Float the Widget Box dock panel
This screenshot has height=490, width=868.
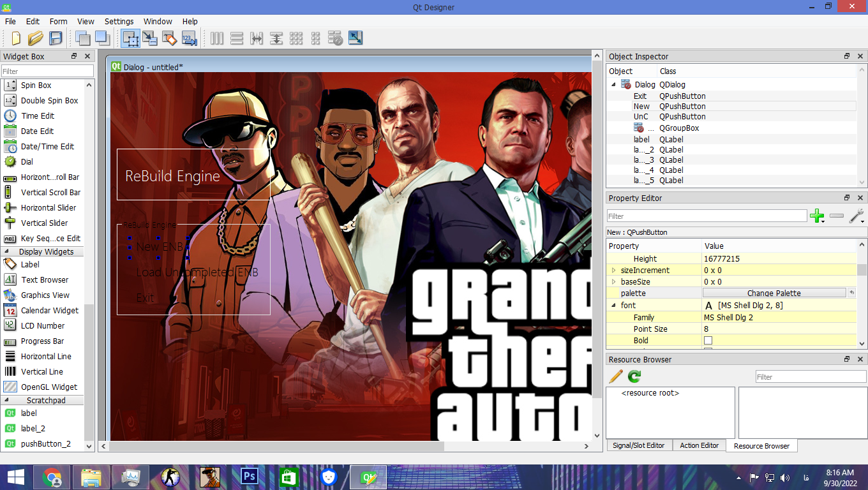[74, 56]
